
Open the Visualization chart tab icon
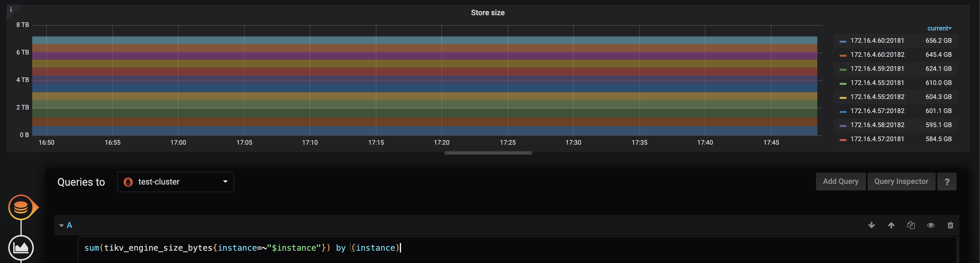point(21,248)
